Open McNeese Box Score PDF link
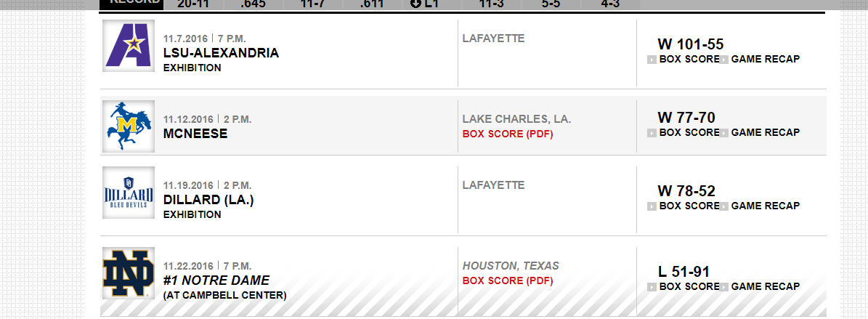868x319 pixels. tap(508, 134)
